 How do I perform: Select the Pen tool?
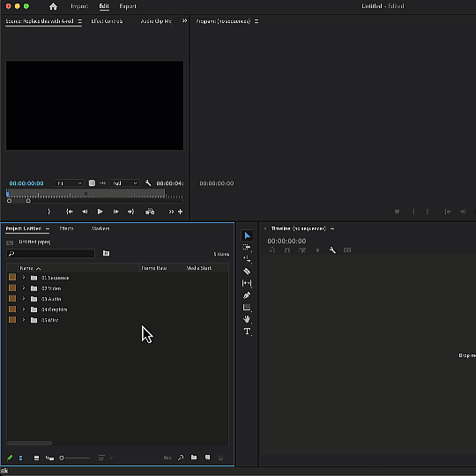(247, 295)
